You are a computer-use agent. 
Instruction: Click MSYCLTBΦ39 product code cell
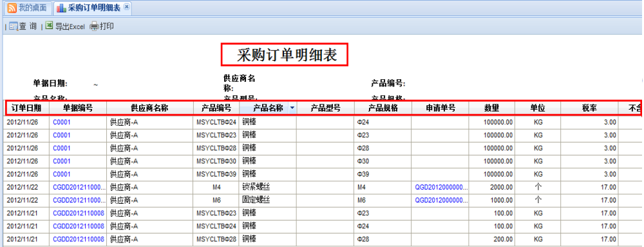(216, 174)
